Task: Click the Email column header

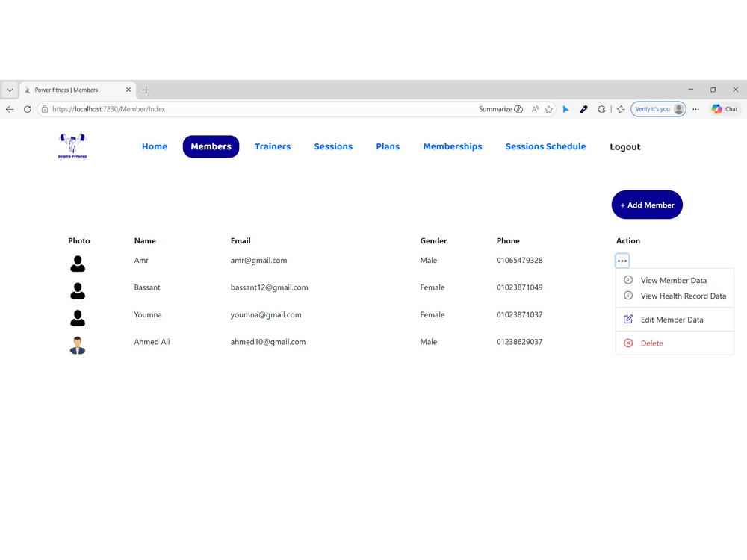Action: click(241, 241)
